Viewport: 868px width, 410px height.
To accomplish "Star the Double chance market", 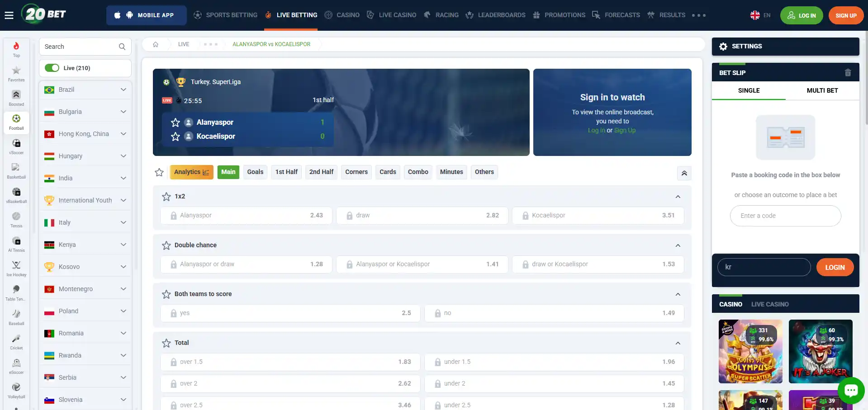I will click(x=166, y=245).
